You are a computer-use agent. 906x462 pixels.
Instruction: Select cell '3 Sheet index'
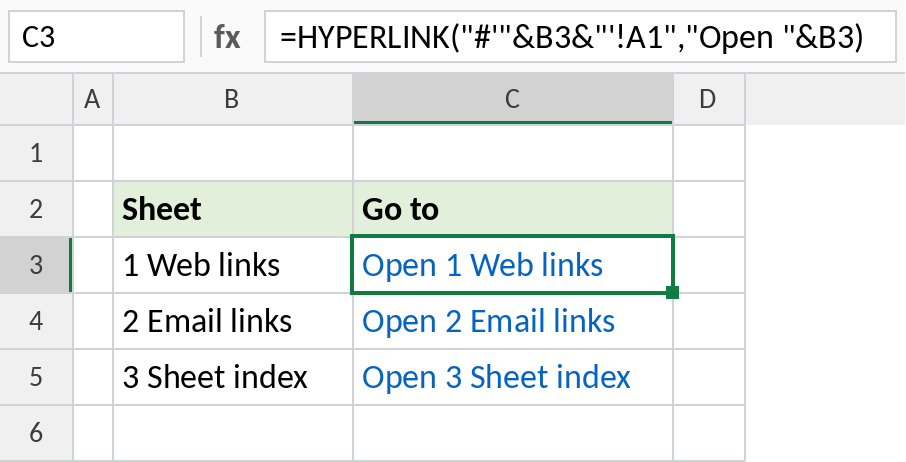[x=233, y=377]
